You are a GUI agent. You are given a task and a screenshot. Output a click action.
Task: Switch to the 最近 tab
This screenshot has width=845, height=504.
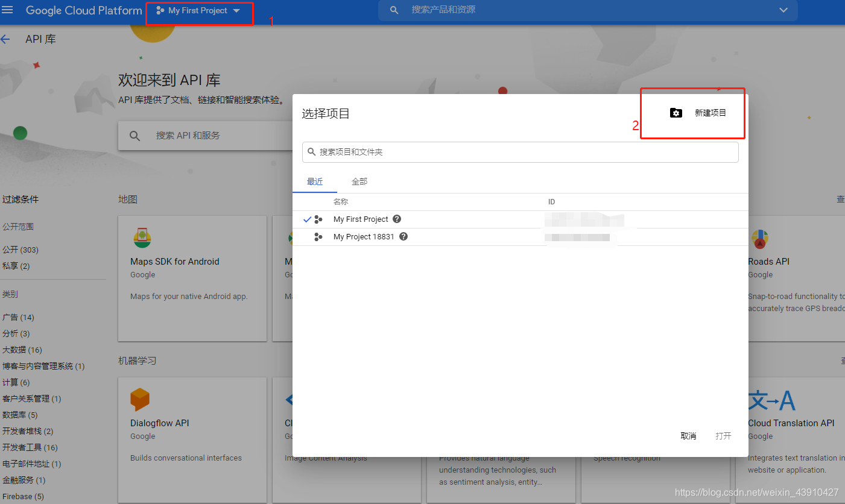[x=315, y=181]
